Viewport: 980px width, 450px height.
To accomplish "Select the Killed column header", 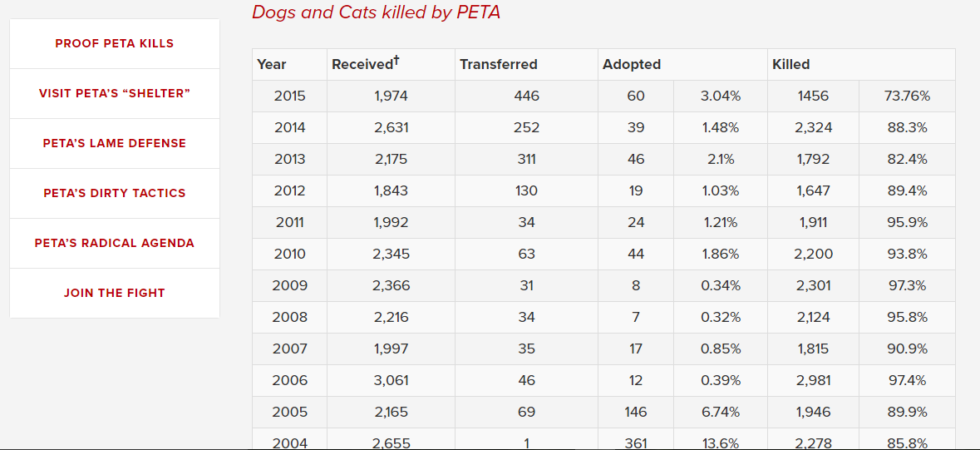I will coord(790,64).
